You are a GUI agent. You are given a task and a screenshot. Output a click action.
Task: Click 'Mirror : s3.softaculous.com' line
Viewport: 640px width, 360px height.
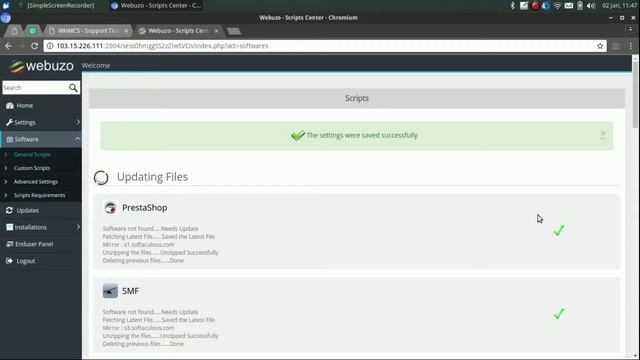point(138,328)
